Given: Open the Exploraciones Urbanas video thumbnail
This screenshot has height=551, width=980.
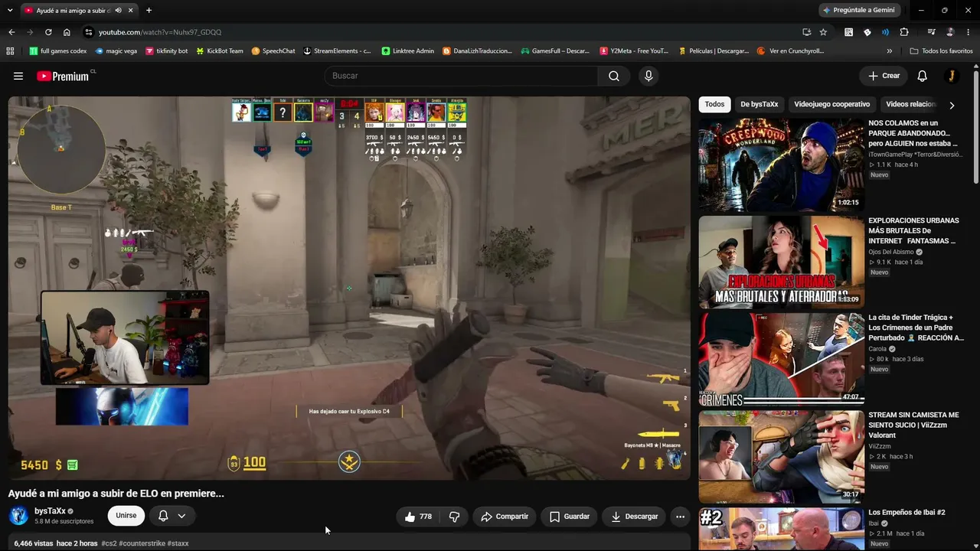Looking at the screenshot, I should [781, 262].
